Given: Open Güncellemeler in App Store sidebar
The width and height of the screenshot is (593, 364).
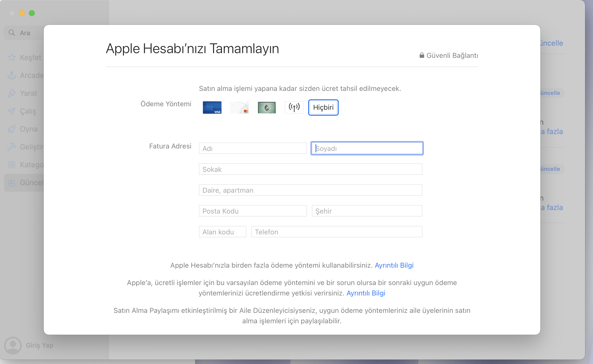Looking at the screenshot, I should pos(24,182).
